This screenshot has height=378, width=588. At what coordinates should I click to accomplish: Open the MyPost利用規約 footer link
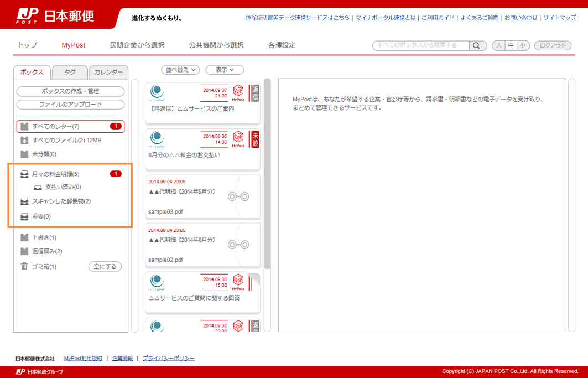point(83,359)
